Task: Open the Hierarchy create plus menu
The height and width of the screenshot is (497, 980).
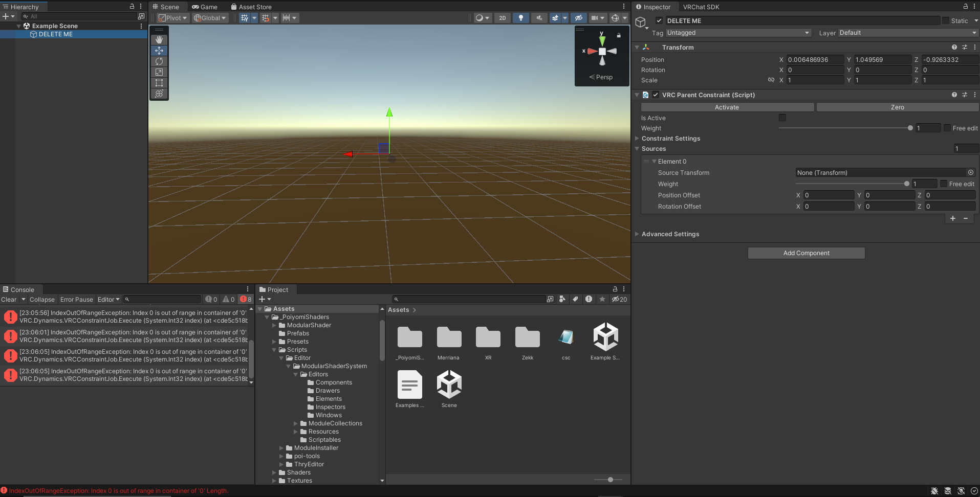Action: point(8,16)
